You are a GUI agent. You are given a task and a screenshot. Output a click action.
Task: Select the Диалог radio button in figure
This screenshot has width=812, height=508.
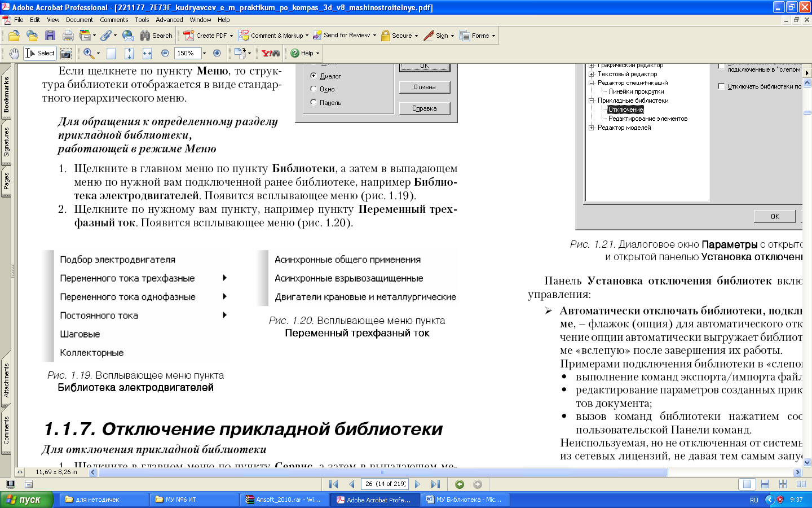point(314,76)
